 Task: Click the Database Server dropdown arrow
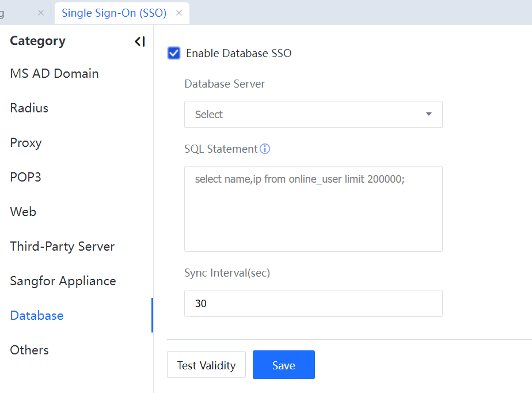tap(428, 115)
